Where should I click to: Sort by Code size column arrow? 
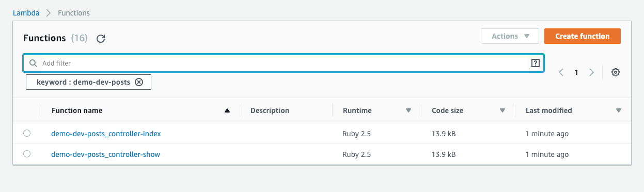[502, 110]
